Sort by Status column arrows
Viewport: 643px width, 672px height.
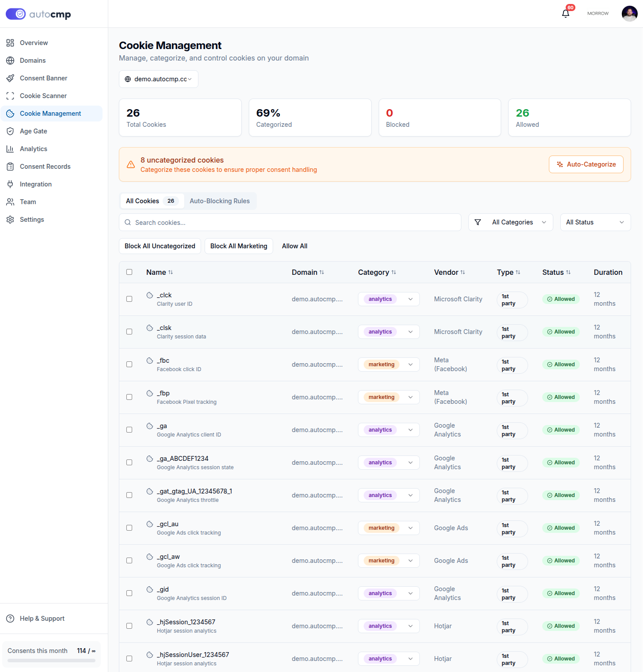pos(568,272)
